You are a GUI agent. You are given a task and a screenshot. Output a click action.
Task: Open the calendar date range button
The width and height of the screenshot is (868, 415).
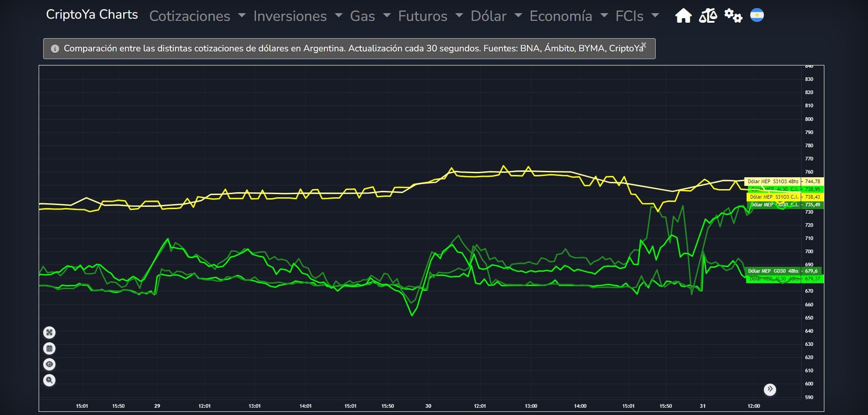click(50, 349)
